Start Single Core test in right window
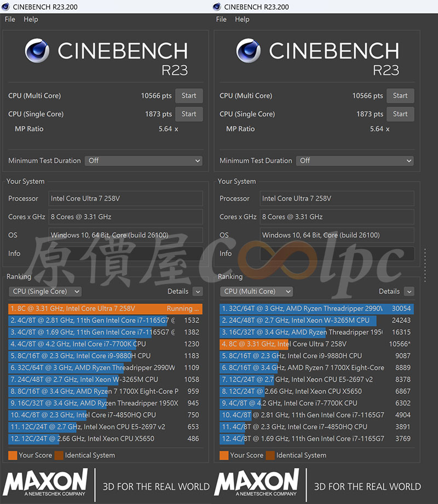The height and width of the screenshot is (504, 438). tap(400, 114)
